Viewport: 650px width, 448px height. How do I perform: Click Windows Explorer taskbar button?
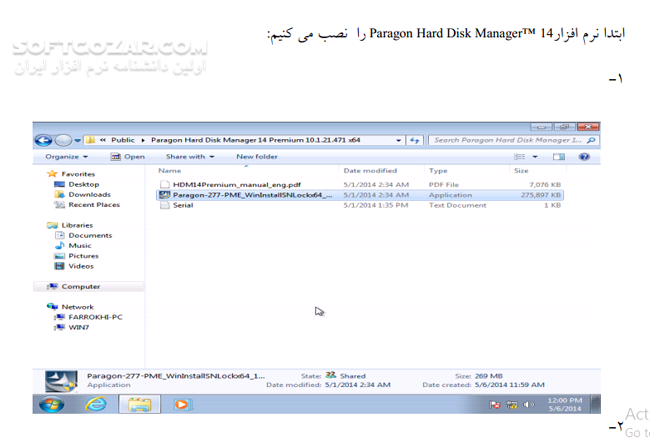pos(139,404)
